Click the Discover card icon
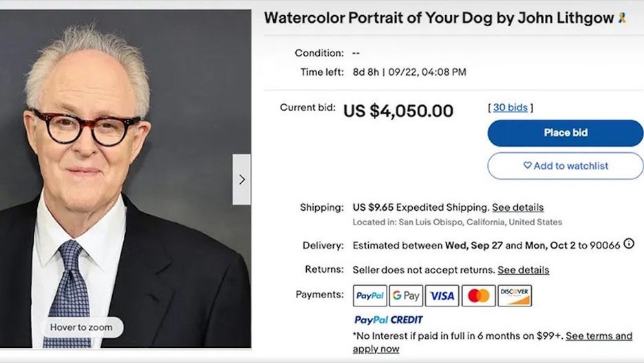The width and height of the screenshot is (644, 363). 515,295
